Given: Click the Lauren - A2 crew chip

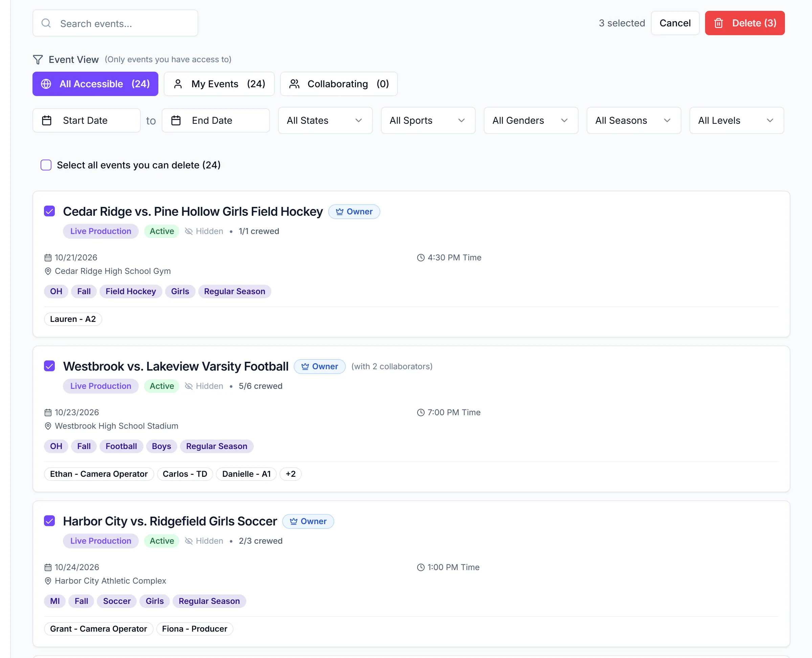Looking at the screenshot, I should coord(73,319).
